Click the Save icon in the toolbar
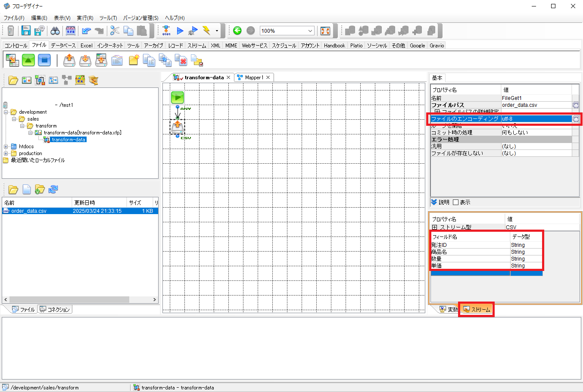 [26, 31]
